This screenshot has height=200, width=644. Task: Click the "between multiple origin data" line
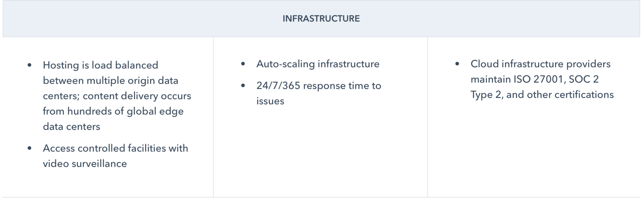pos(110,80)
